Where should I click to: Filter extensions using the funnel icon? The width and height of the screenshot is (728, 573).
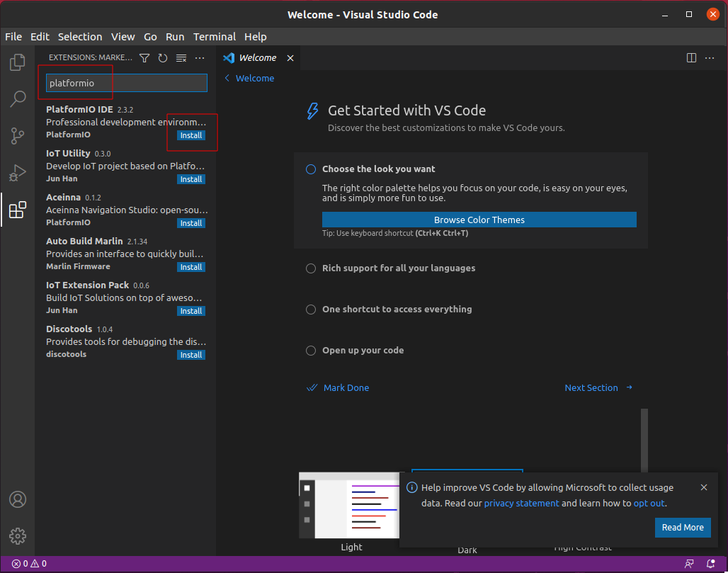tap(144, 58)
